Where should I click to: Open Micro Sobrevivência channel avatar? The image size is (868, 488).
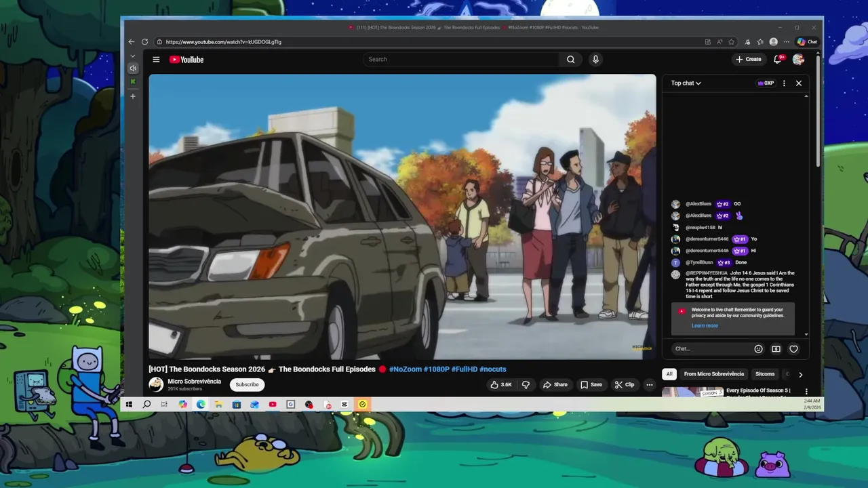[156, 384]
